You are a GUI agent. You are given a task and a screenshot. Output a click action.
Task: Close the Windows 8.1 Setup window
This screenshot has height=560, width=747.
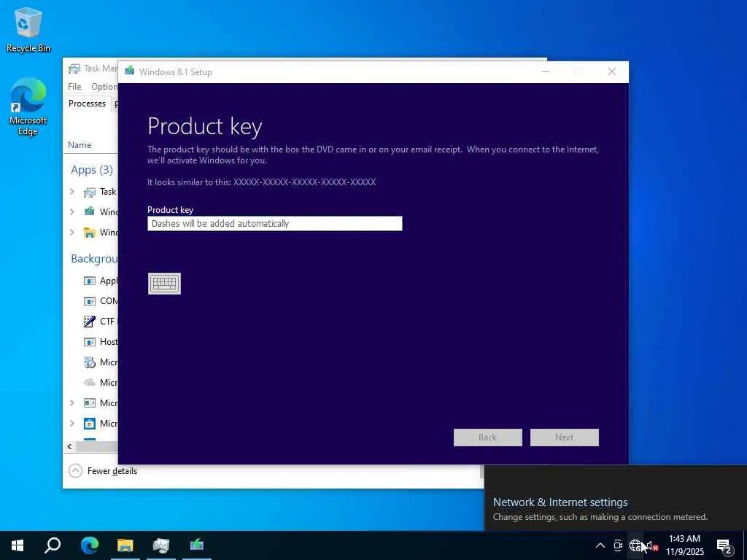coord(612,72)
